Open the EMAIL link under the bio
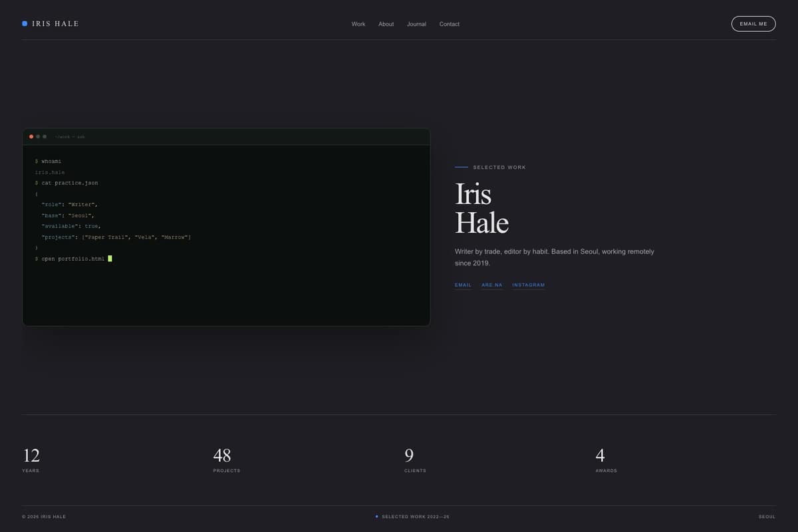 (x=463, y=285)
